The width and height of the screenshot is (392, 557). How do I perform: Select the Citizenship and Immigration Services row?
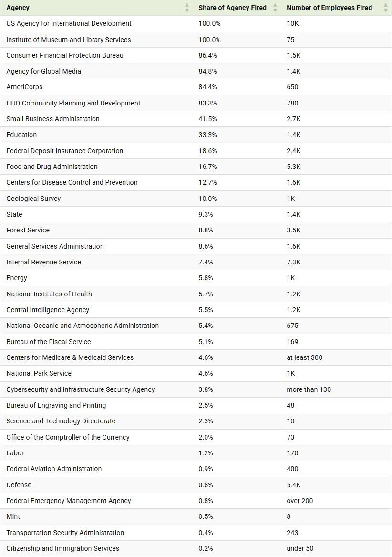click(x=63, y=548)
